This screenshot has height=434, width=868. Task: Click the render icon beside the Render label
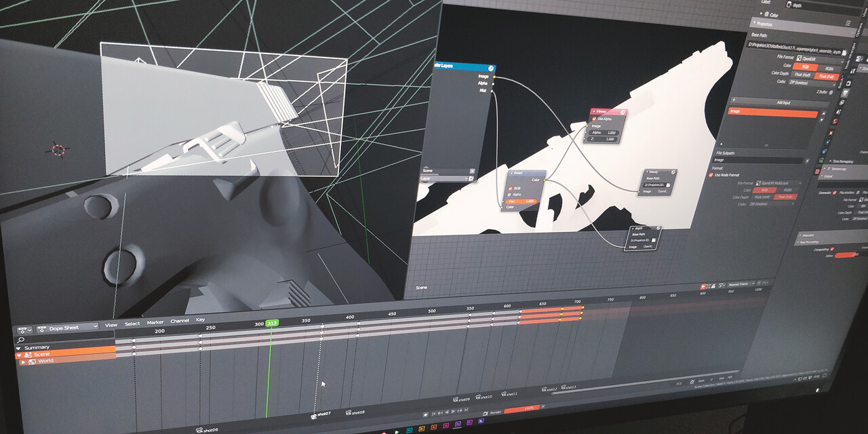pyautogui.click(x=486, y=412)
